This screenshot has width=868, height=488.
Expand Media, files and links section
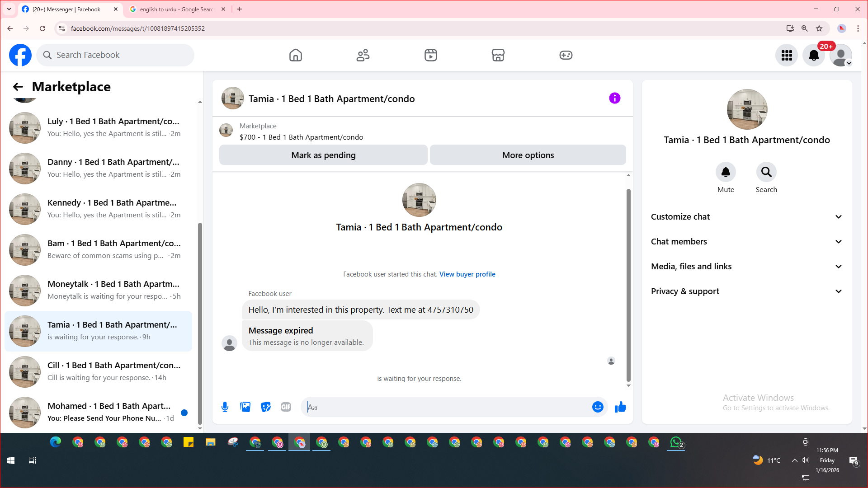coord(747,267)
